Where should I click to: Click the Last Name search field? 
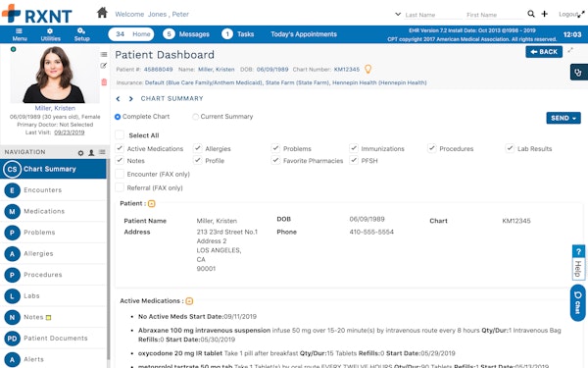point(433,15)
